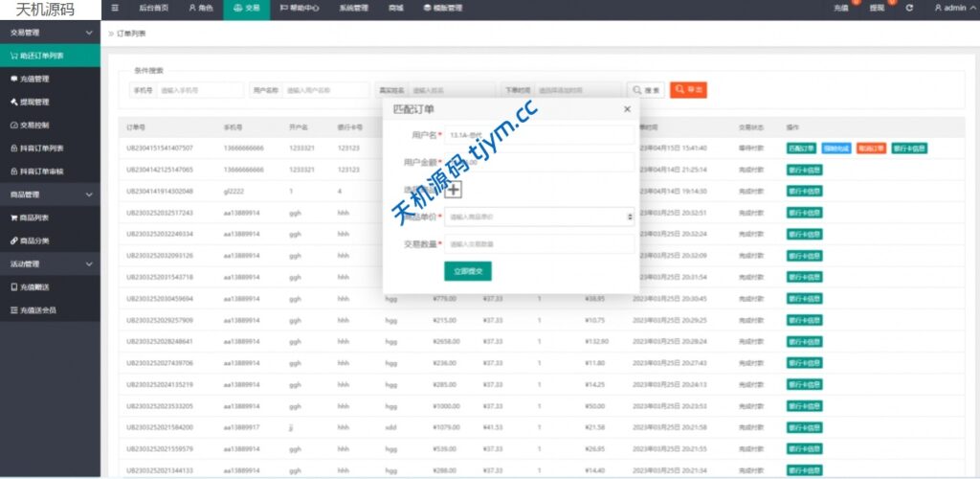This screenshot has width=980, height=479.
Task: Close the 匹配订单 dialog
Action: pos(627,109)
